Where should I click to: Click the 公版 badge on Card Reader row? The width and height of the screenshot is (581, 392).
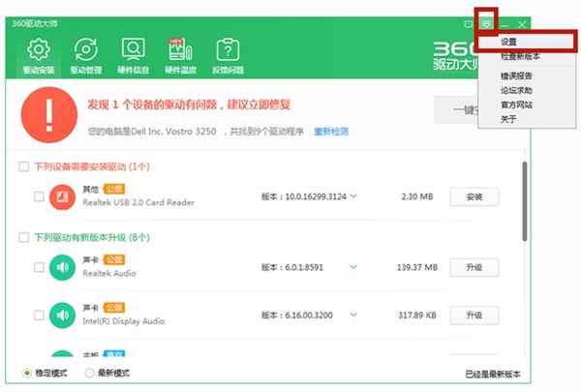114,189
